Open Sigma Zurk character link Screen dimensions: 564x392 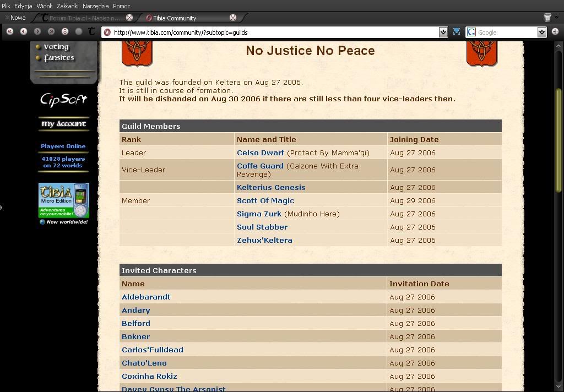259,214
